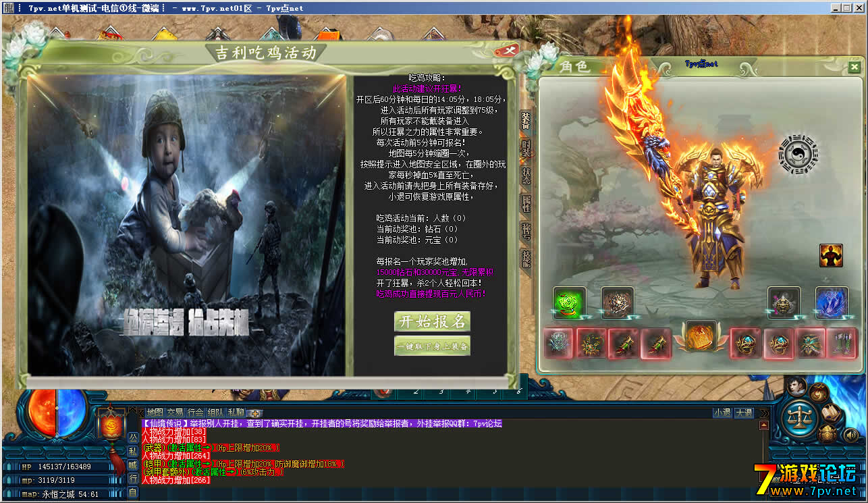Click the 一键取下身上装备 button
This screenshot has width=868, height=503.
tap(433, 346)
